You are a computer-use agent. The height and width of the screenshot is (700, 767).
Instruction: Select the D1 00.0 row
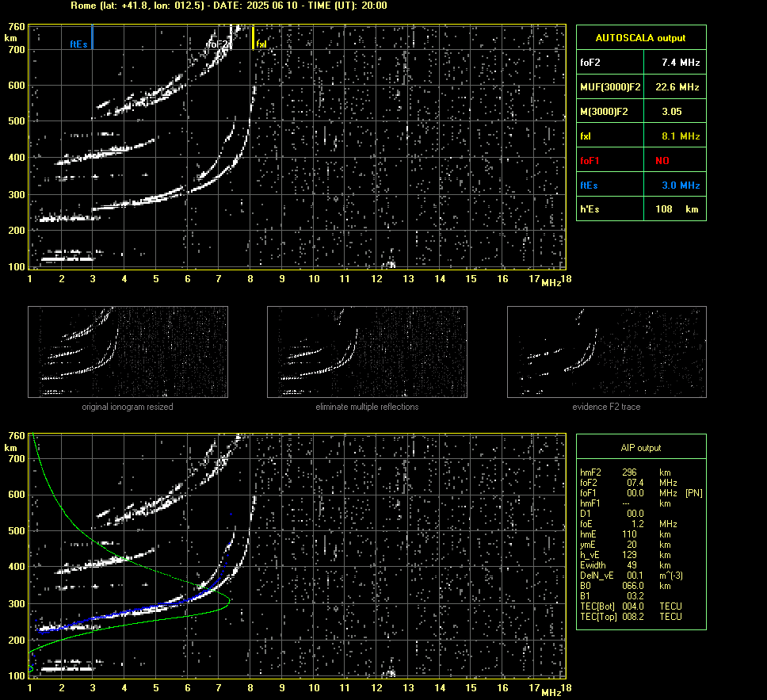coord(612,514)
